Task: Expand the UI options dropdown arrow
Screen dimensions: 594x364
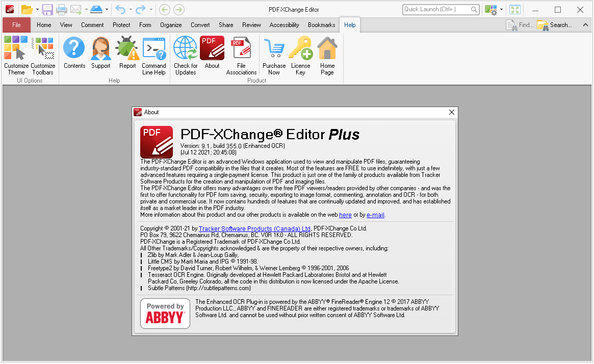Action: point(501,10)
